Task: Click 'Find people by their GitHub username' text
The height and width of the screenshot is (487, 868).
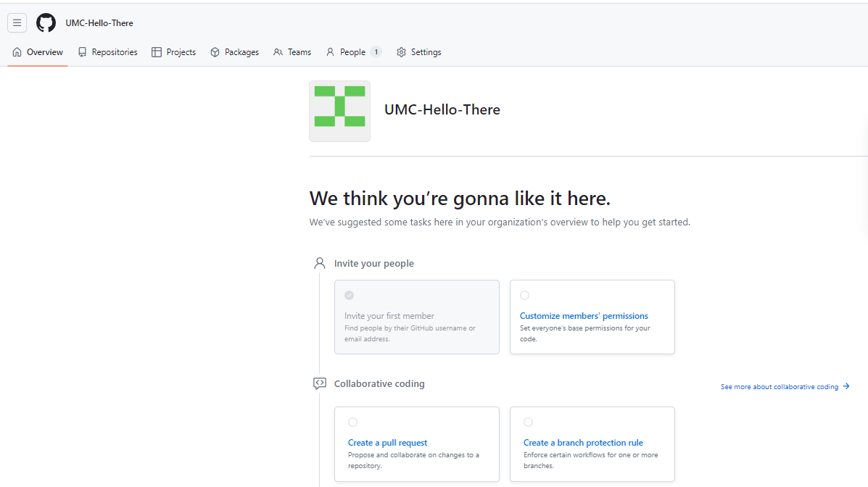Action: click(410, 333)
